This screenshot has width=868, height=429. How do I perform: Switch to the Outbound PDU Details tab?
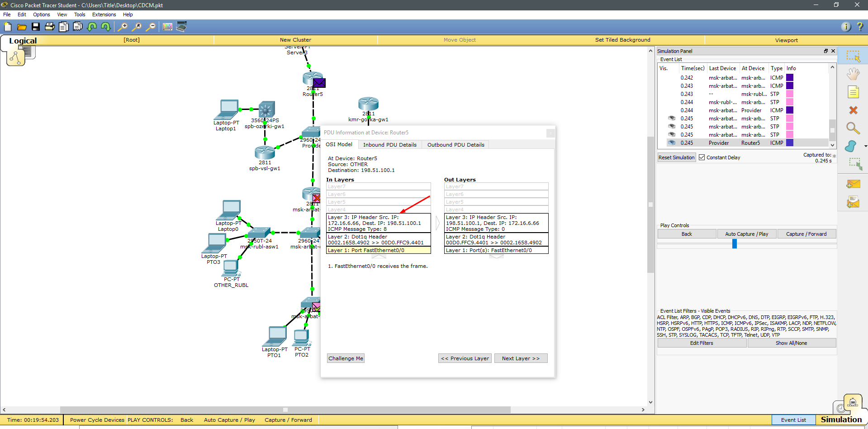(x=455, y=145)
